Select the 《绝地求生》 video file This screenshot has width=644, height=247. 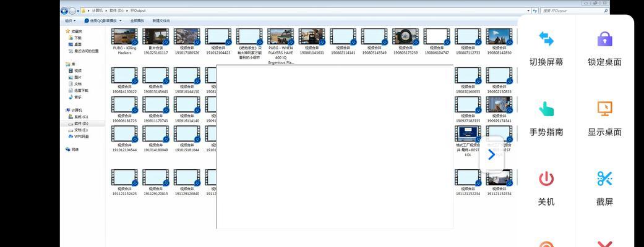tap(249, 44)
